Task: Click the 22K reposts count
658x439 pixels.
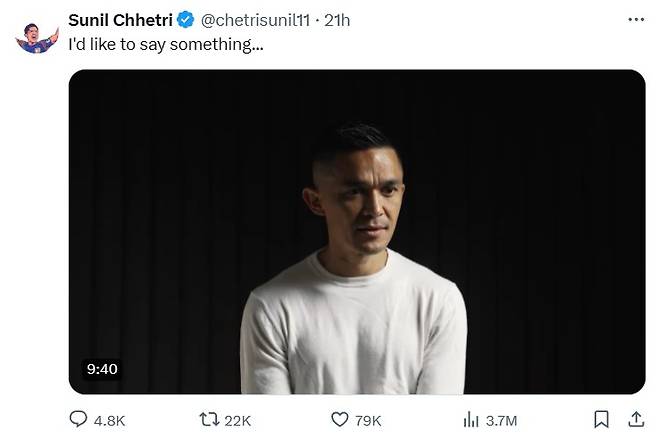Action: 238,421
